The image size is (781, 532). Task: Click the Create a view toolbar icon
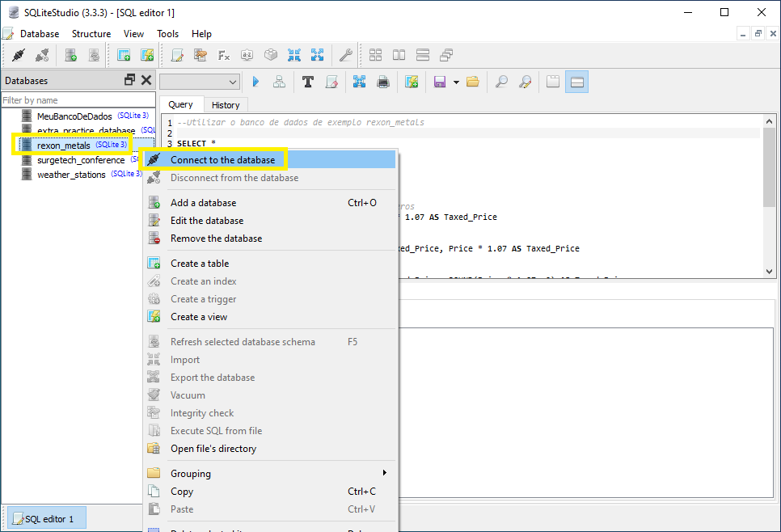147,55
